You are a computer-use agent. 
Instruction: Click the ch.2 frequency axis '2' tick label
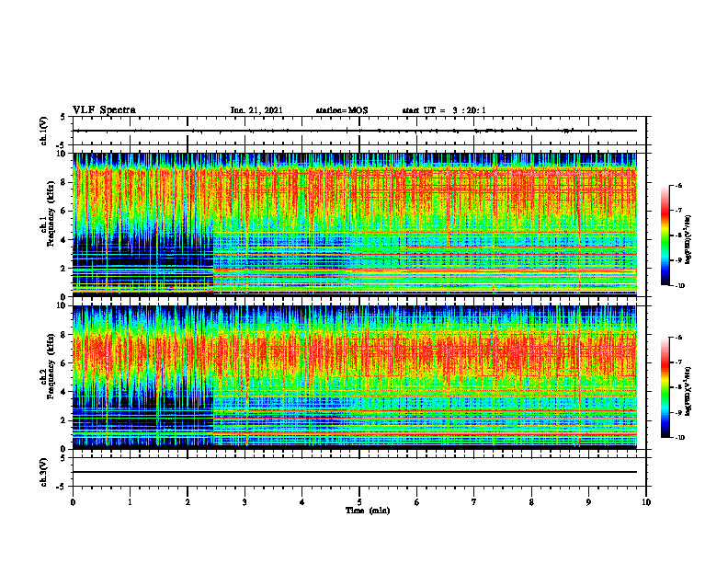pos(63,420)
